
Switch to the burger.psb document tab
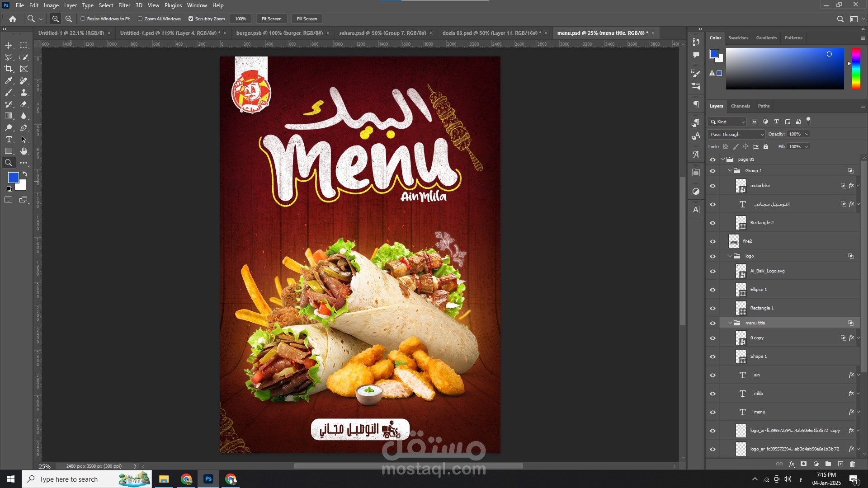point(279,33)
